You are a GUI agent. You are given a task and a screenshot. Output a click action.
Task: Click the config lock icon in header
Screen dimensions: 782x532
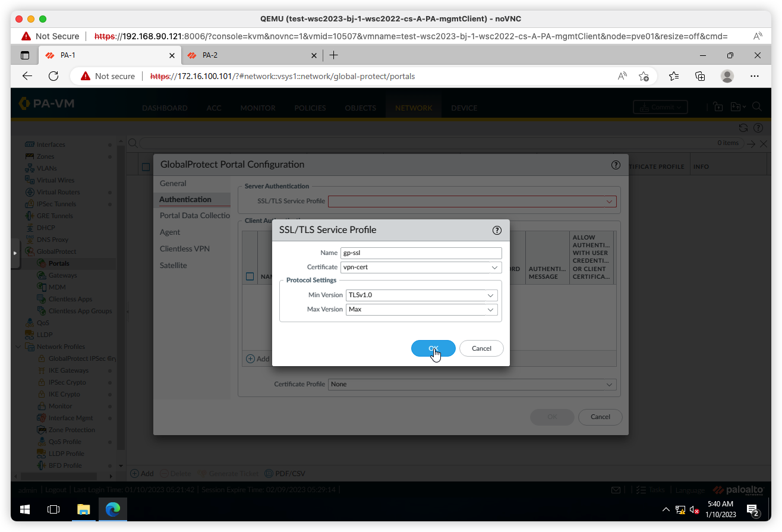tap(718, 107)
